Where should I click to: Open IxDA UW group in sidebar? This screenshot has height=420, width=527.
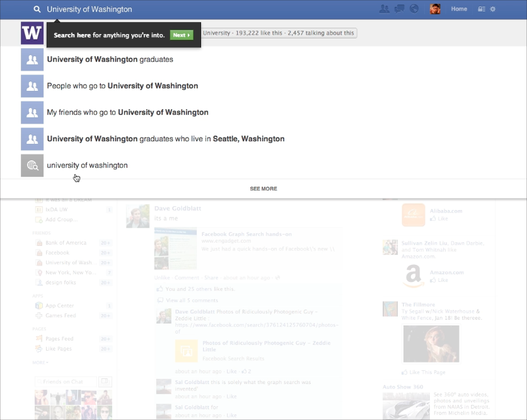[57, 209]
